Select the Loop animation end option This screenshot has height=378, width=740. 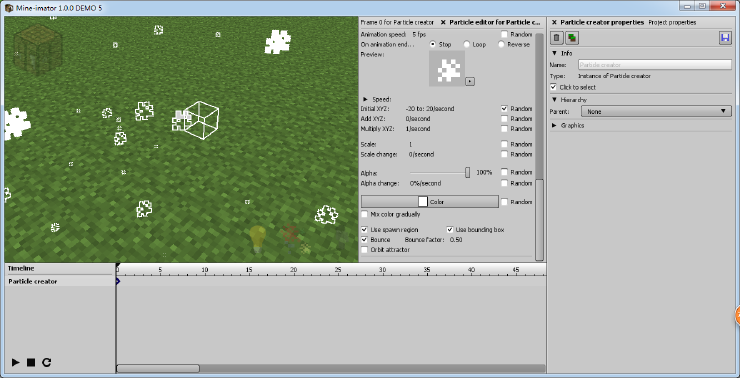coord(467,44)
